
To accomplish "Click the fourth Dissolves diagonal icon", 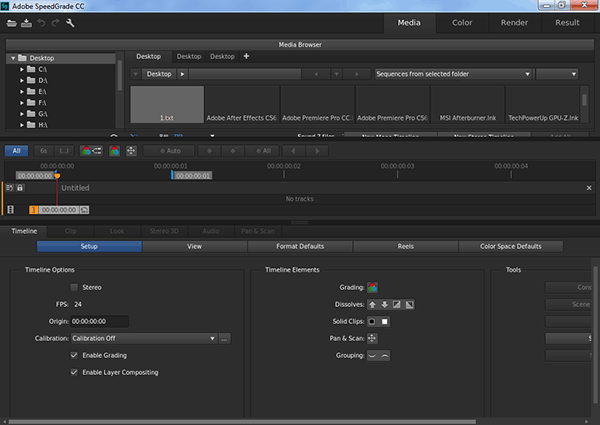I will pos(409,305).
